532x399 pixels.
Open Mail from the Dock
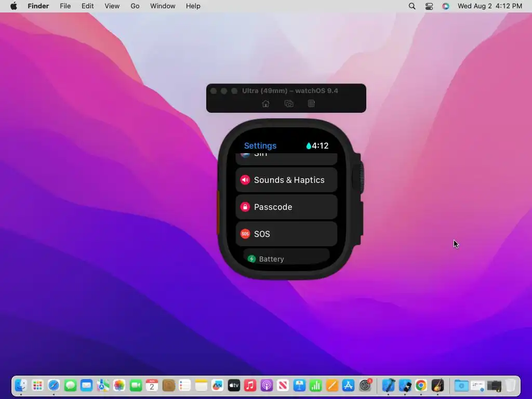click(87, 385)
